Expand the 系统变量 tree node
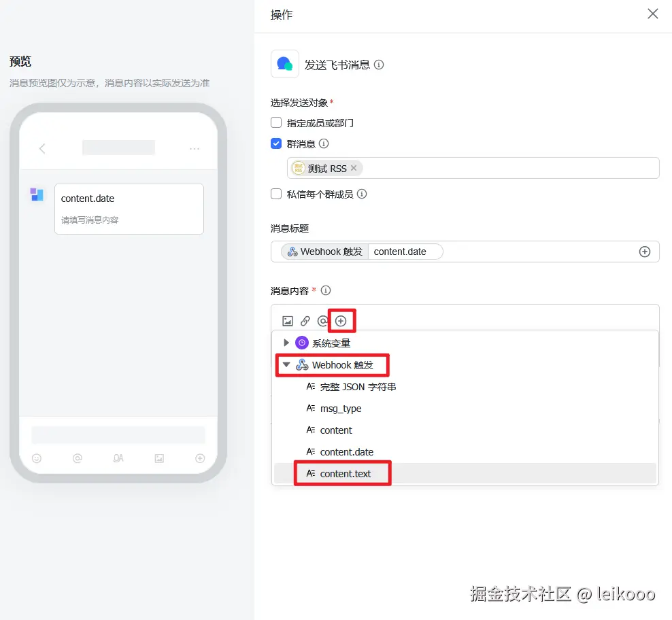The image size is (672, 620). tap(286, 343)
